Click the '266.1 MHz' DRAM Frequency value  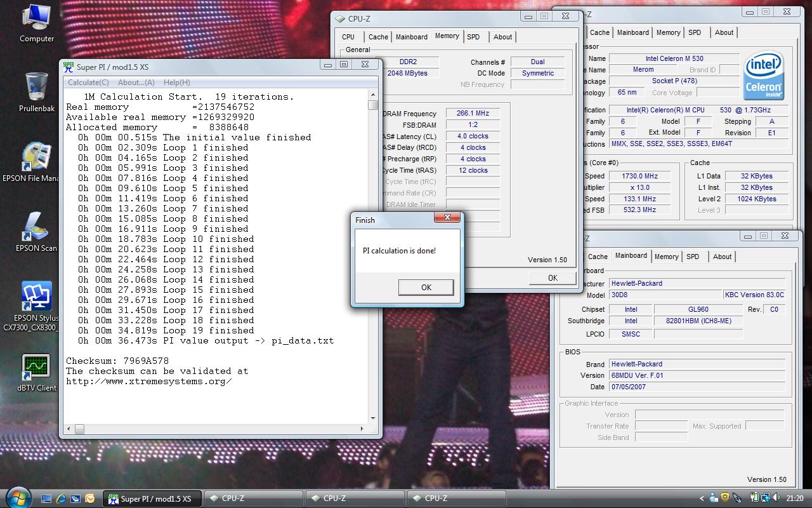473,113
